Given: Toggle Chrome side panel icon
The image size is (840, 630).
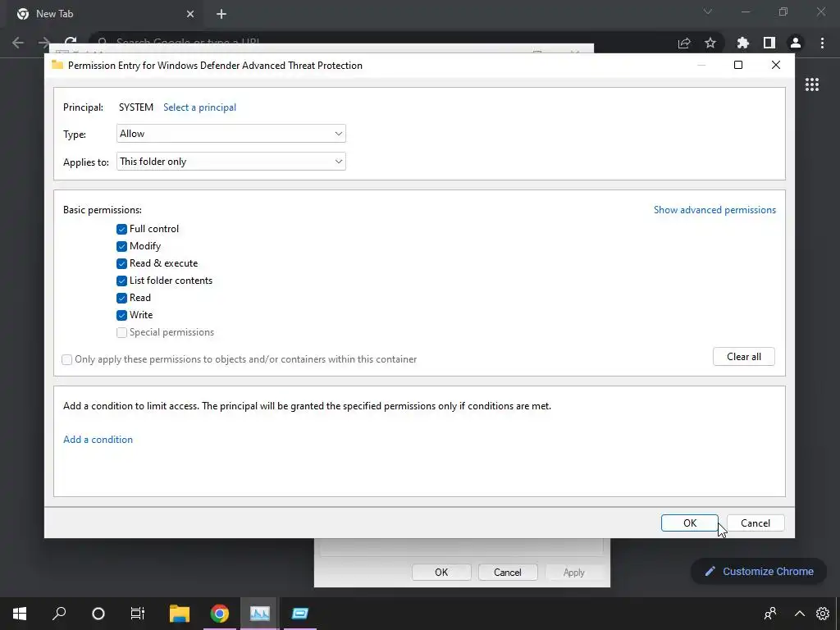Looking at the screenshot, I should point(769,43).
